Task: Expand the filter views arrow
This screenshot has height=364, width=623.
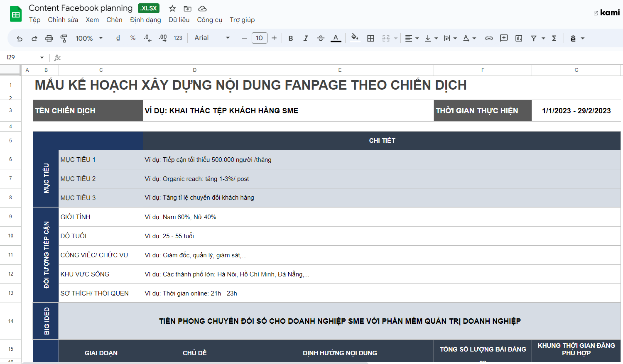Action: coord(543,38)
